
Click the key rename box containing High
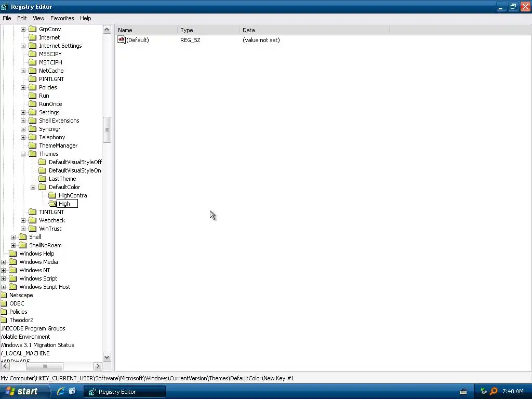coord(67,204)
